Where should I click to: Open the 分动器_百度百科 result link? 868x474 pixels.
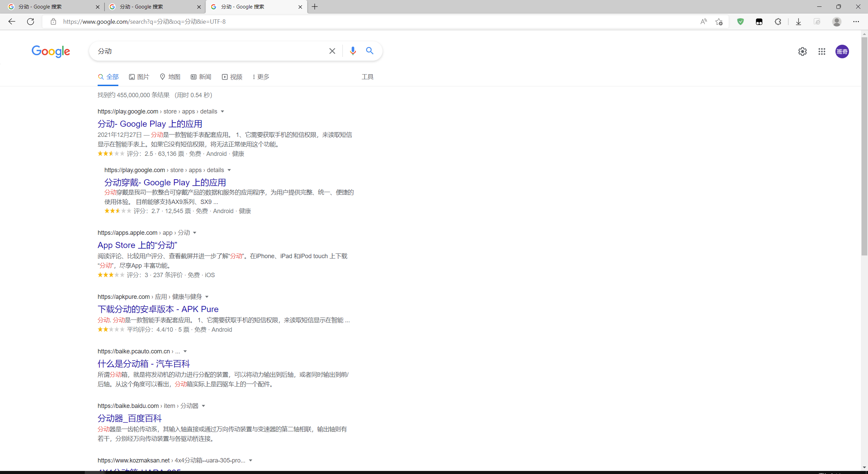point(130,418)
